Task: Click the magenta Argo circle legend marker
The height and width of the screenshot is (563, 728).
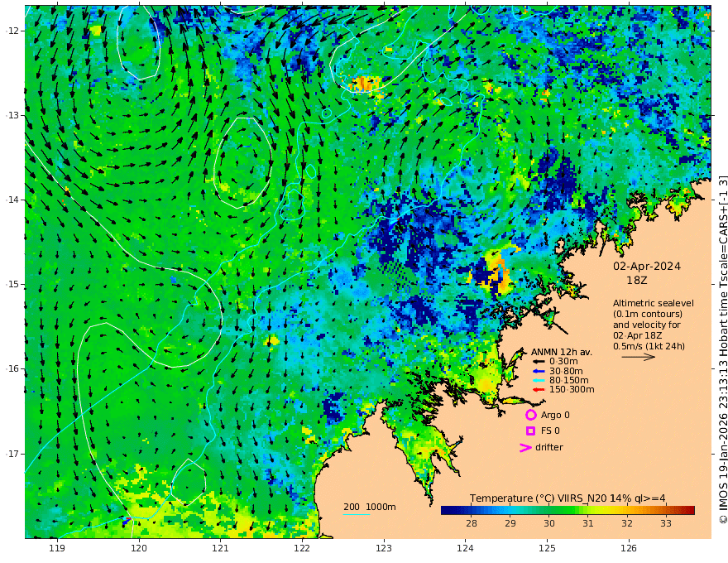Action: (530, 415)
